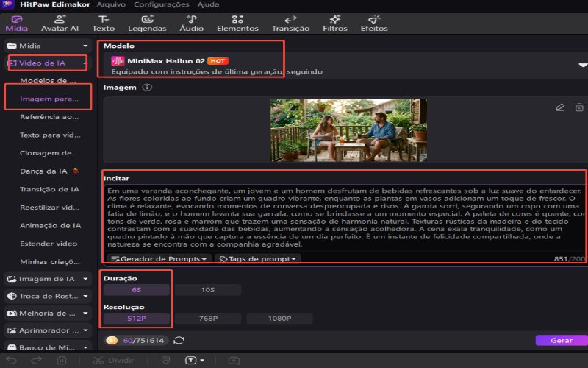Click the Mídia folder icon in sidebar

pyautogui.click(x=12, y=46)
